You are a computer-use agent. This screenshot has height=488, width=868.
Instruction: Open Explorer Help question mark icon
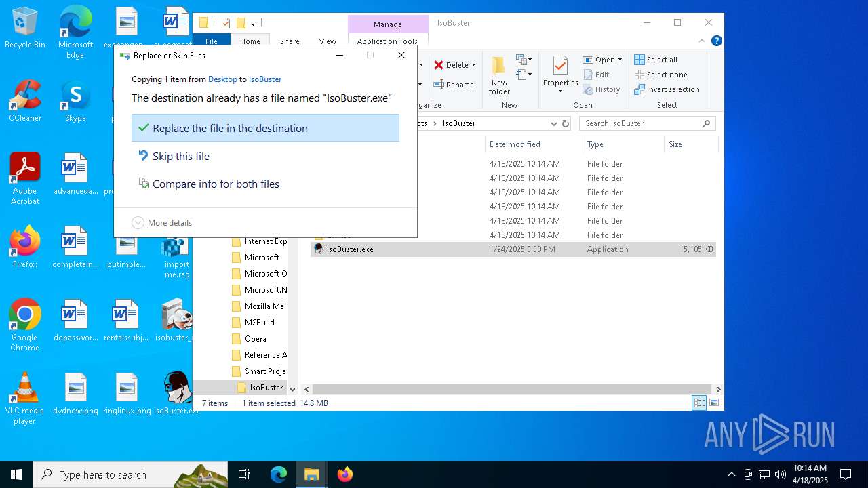coord(717,41)
